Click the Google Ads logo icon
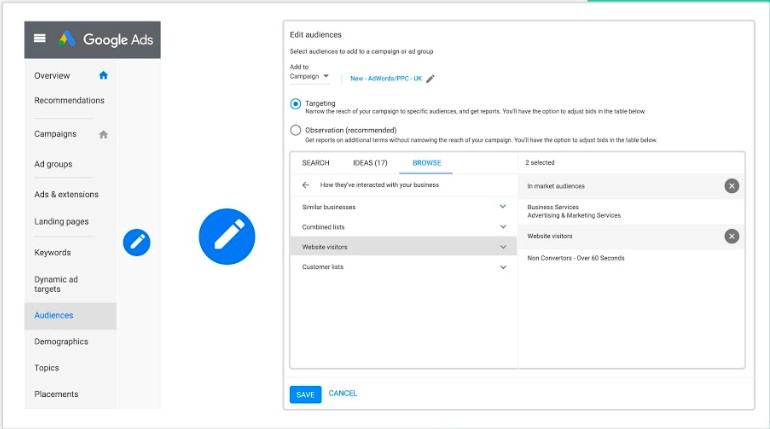770x429 pixels. (67, 39)
